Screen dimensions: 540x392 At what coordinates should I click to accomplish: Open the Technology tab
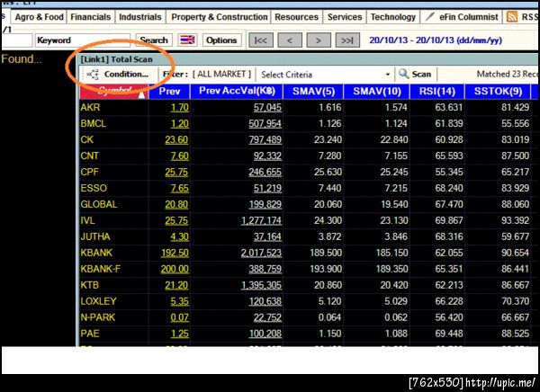click(393, 17)
